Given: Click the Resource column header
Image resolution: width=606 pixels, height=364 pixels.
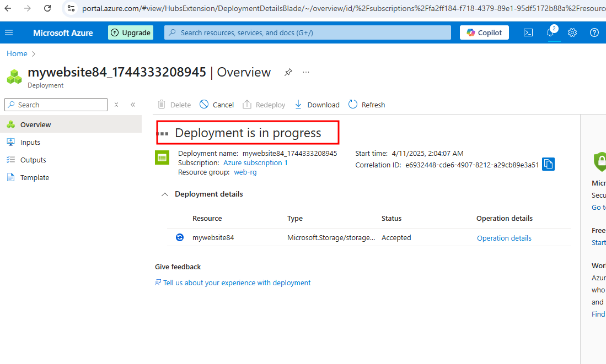Looking at the screenshot, I should (x=207, y=219).
